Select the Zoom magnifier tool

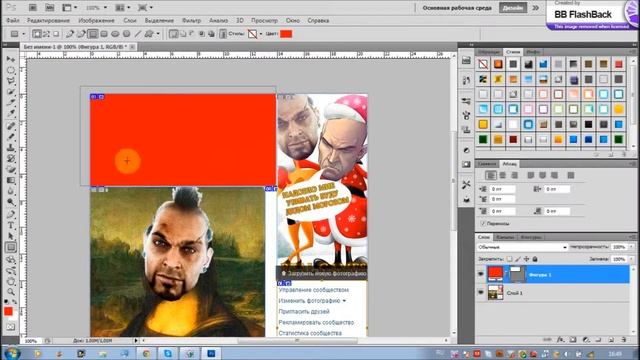(11, 292)
